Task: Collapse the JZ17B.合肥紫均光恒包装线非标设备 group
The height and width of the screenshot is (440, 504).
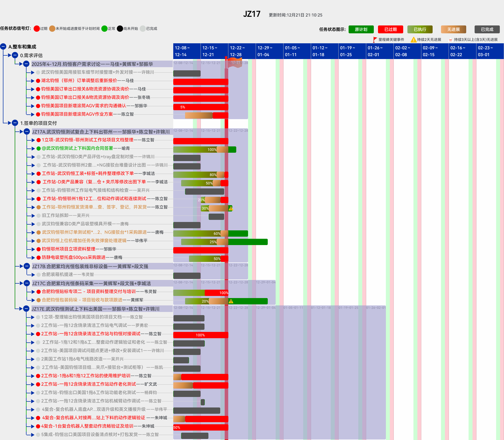Action: pyautogui.click(x=27, y=266)
